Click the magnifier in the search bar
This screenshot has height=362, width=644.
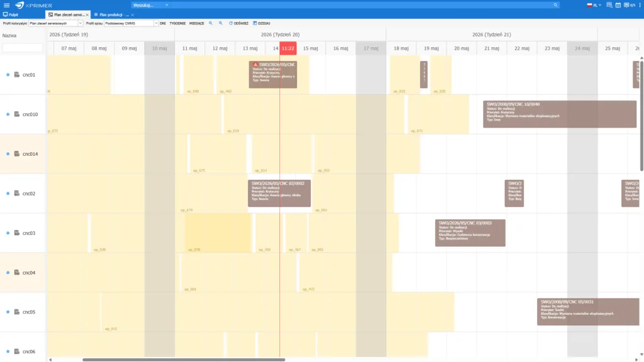click(x=555, y=5)
